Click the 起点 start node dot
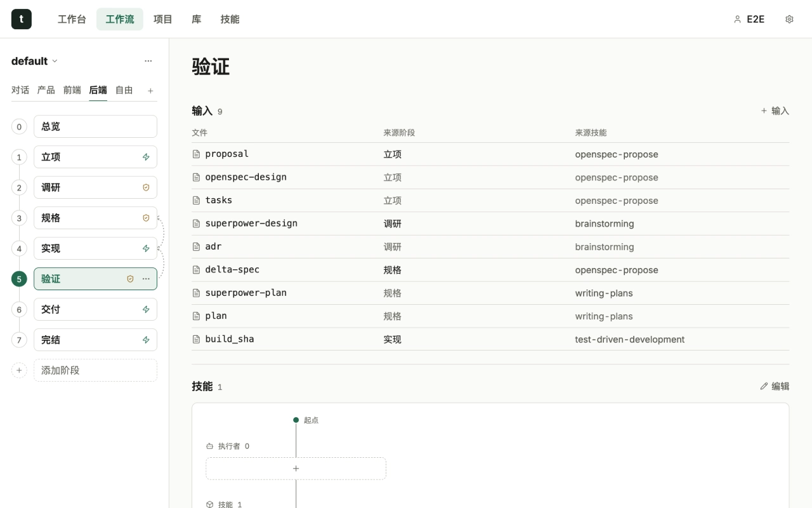The image size is (812, 508). click(x=296, y=420)
